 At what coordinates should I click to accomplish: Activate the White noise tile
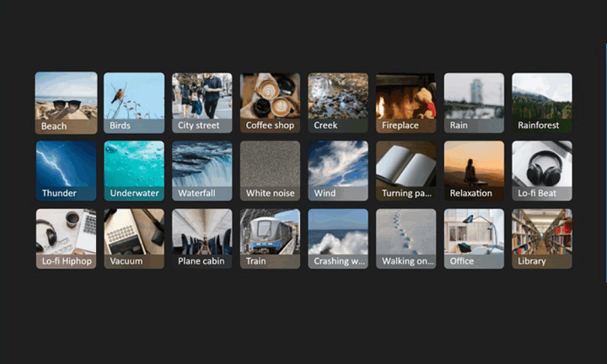click(x=271, y=170)
